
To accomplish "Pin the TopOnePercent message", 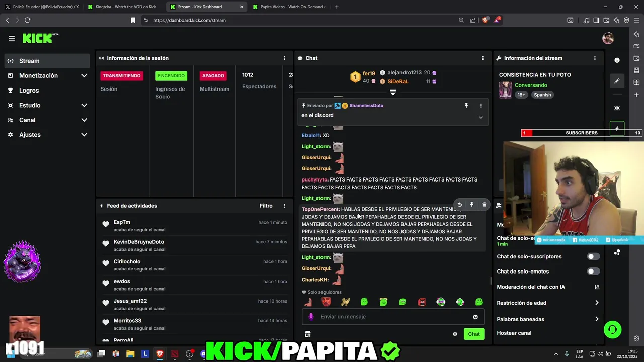I will coord(472,205).
